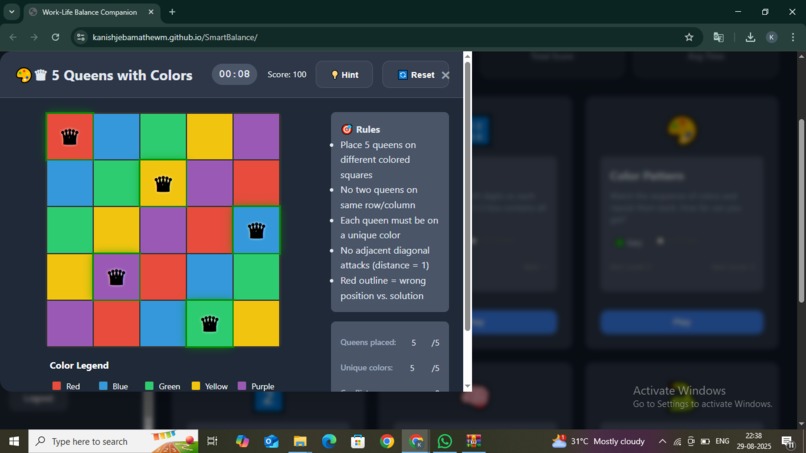Select the Work-Life Balance Companion tab
The image size is (806, 453).
pyautogui.click(x=93, y=12)
